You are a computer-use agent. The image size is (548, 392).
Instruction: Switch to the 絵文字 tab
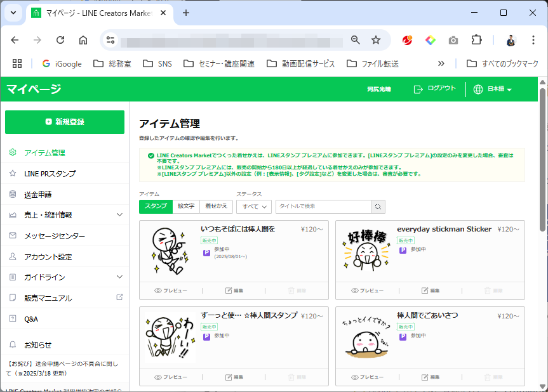(x=186, y=206)
